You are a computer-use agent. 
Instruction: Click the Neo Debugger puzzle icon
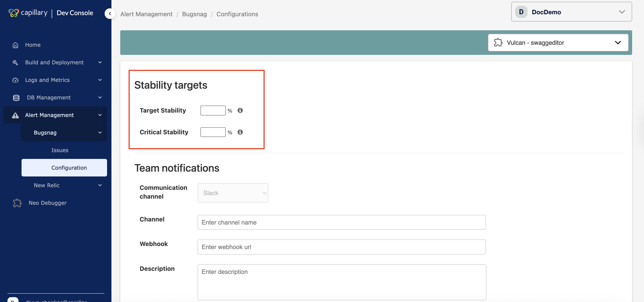pyautogui.click(x=17, y=203)
